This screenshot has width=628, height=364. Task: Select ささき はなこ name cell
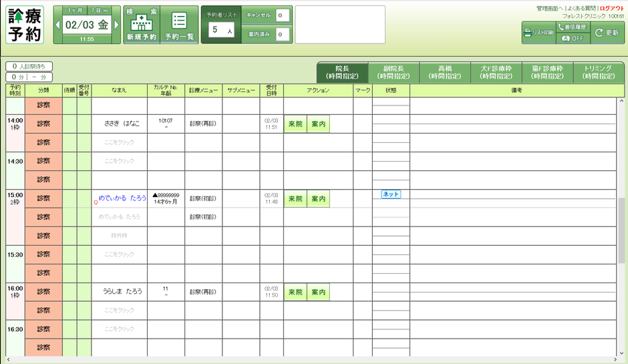(120, 124)
